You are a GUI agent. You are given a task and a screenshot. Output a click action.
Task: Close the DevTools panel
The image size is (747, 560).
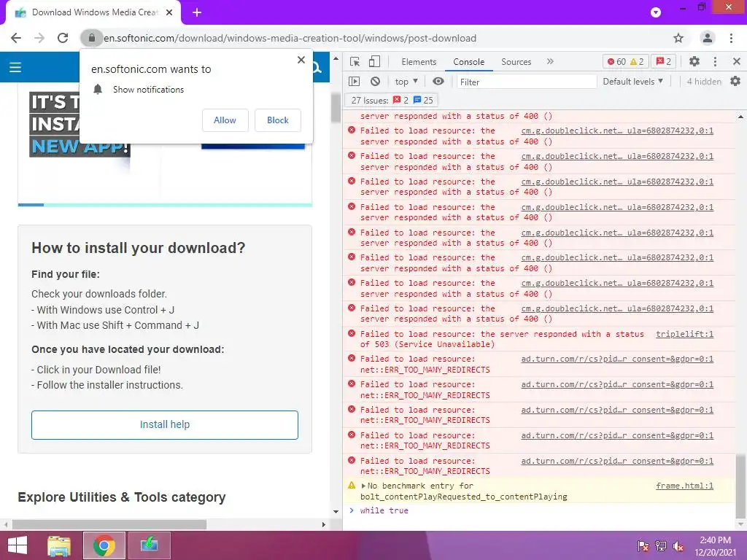click(737, 61)
